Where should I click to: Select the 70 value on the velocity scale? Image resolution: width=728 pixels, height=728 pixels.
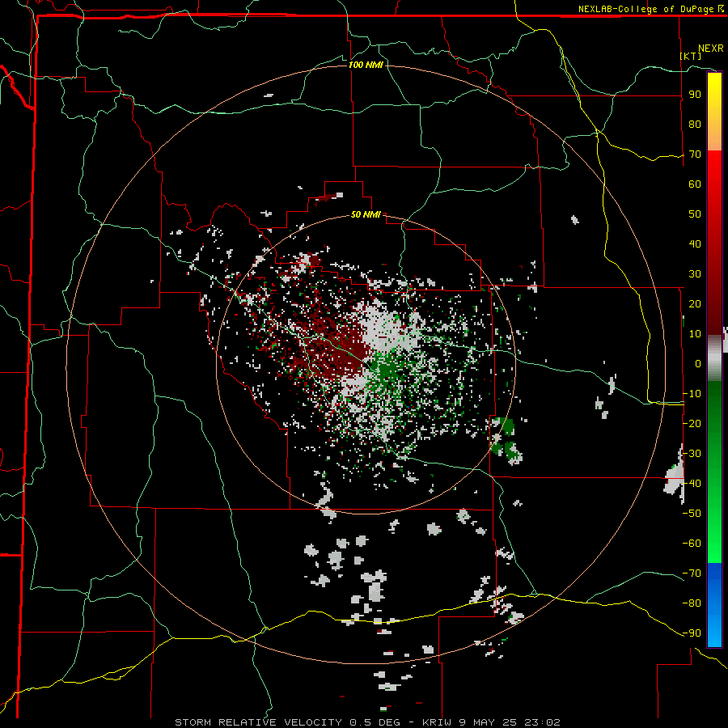click(x=695, y=154)
